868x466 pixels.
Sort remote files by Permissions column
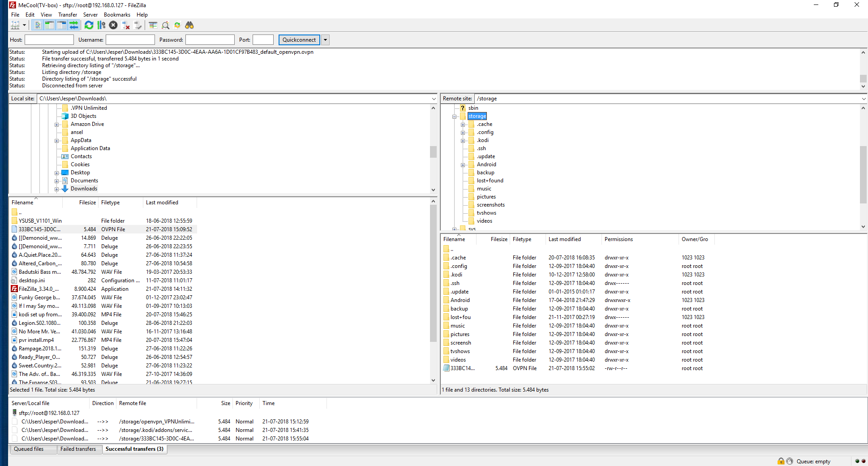click(x=619, y=239)
